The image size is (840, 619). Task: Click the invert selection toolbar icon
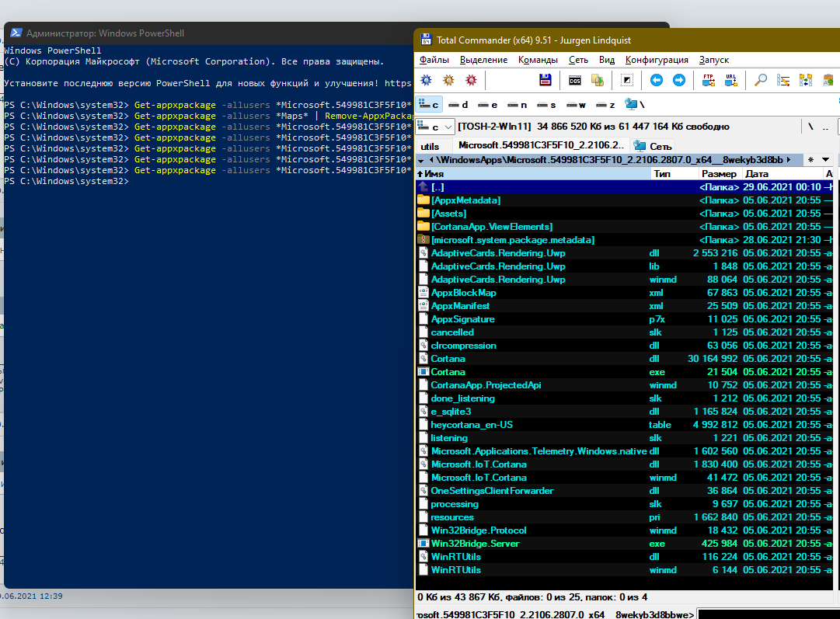pos(627,80)
